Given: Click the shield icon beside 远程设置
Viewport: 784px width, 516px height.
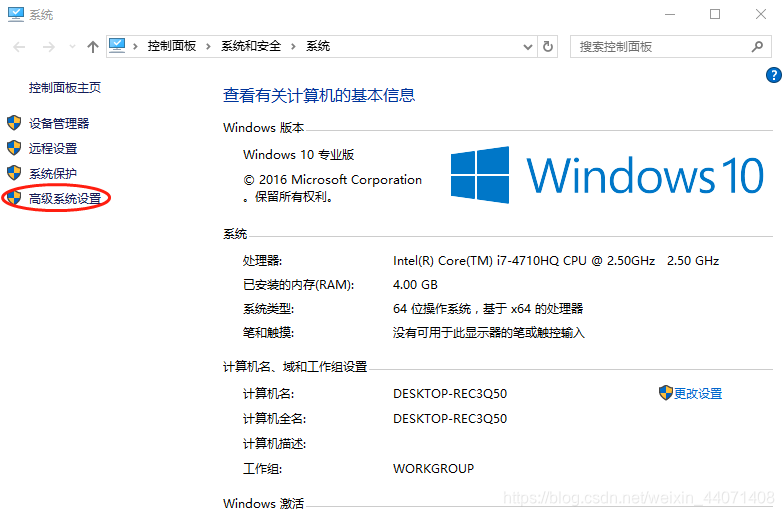Looking at the screenshot, I should click(x=14, y=148).
